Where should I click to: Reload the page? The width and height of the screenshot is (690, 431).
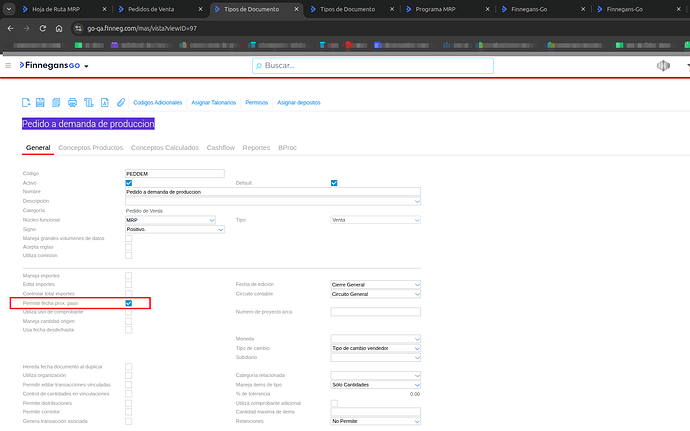(43, 28)
